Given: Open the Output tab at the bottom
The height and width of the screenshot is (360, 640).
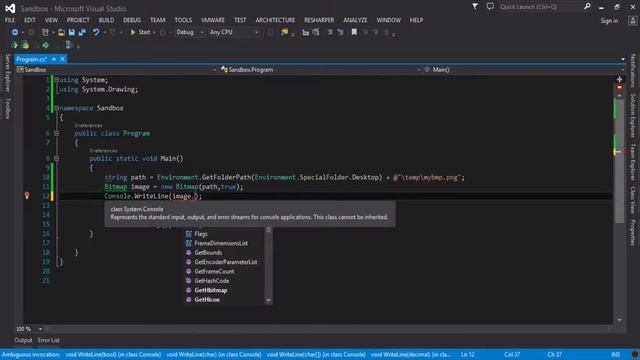Looking at the screenshot, I should [x=23, y=340].
